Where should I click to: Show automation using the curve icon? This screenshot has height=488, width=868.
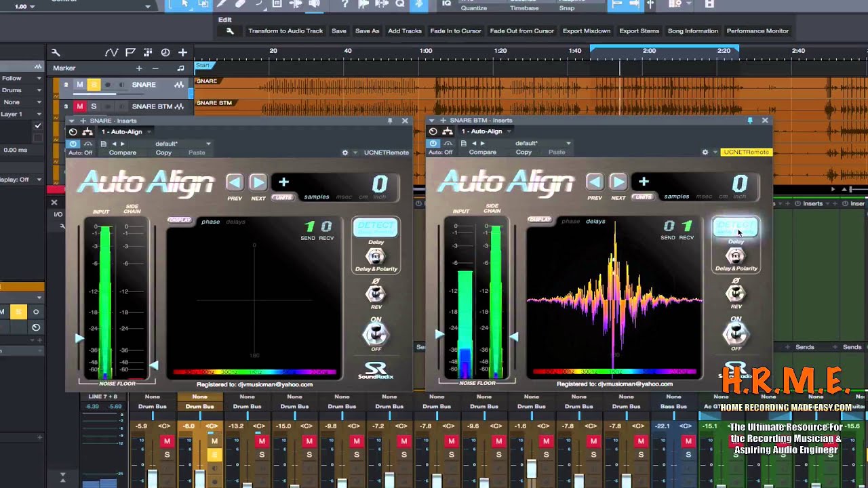point(112,52)
